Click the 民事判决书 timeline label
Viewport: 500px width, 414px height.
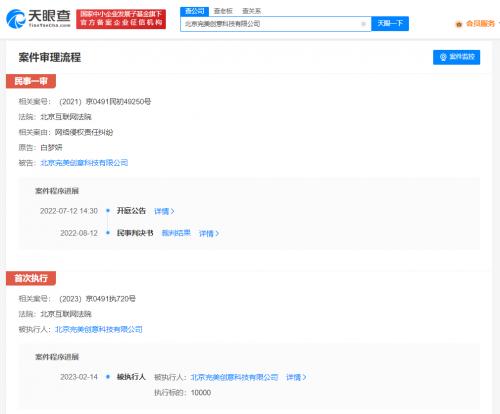click(135, 233)
